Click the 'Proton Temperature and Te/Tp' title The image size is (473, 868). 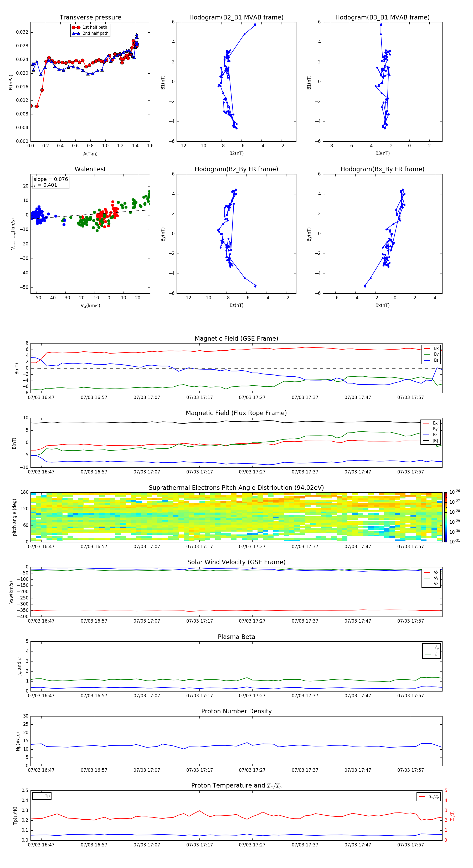pyautogui.click(x=236, y=786)
